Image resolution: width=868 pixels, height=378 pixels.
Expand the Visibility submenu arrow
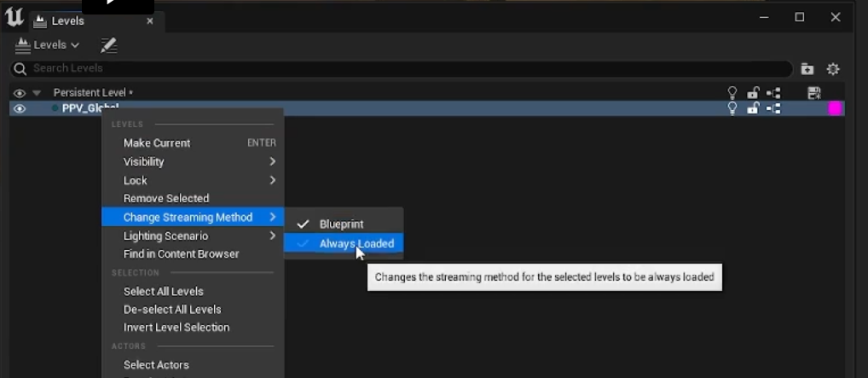[x=272, y=162]
